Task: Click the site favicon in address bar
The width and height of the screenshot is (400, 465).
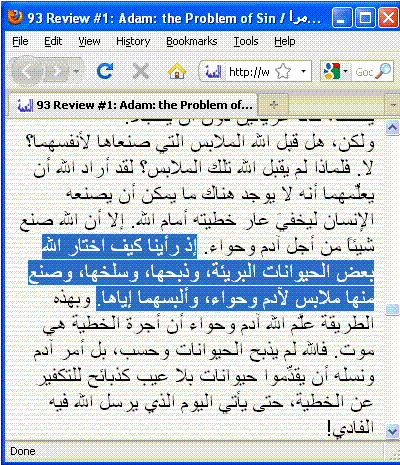Action: pyautogui.click(x=213, y=71)
